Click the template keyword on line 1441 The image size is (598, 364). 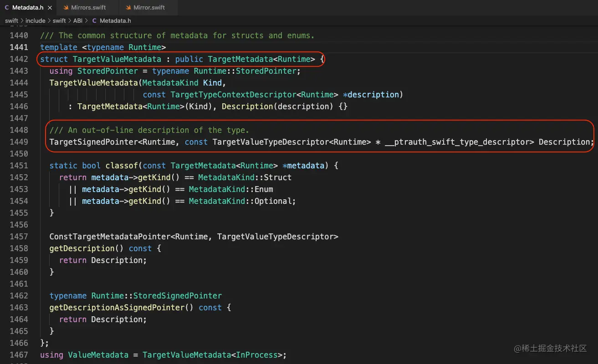click(59, 47)
